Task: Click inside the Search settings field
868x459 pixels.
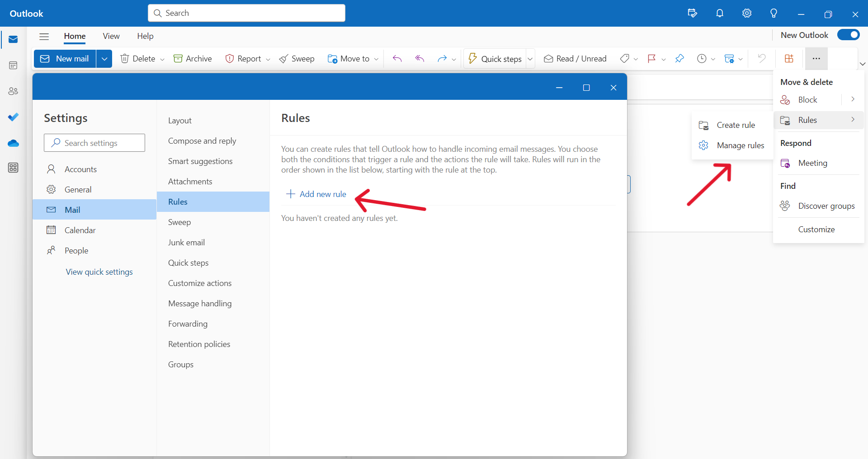Action: (x=94, y=142)
